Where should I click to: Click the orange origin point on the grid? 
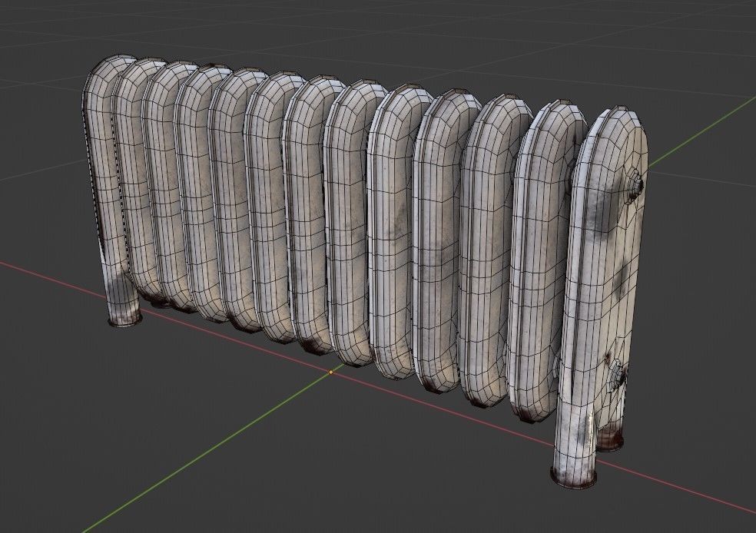point(330,372)
